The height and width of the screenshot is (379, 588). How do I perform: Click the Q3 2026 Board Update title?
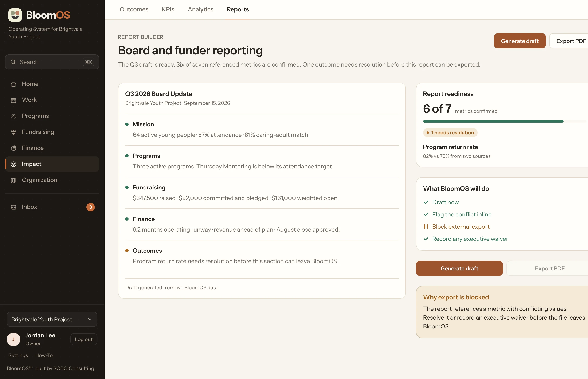click(x=158, y=94)
